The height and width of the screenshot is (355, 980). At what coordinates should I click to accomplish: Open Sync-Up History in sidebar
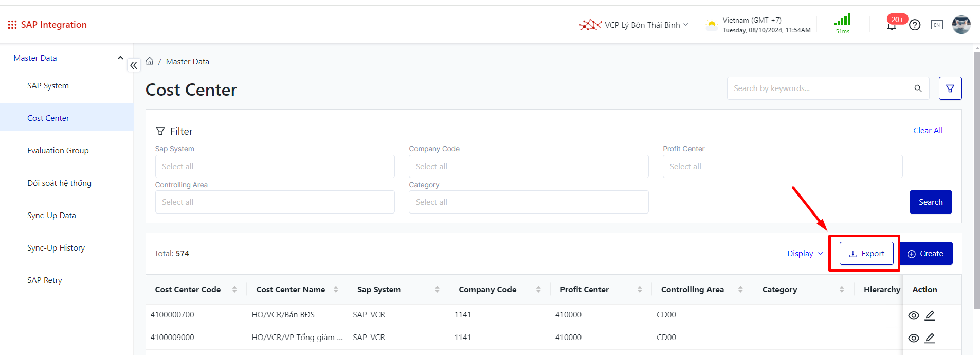point(56,248)
